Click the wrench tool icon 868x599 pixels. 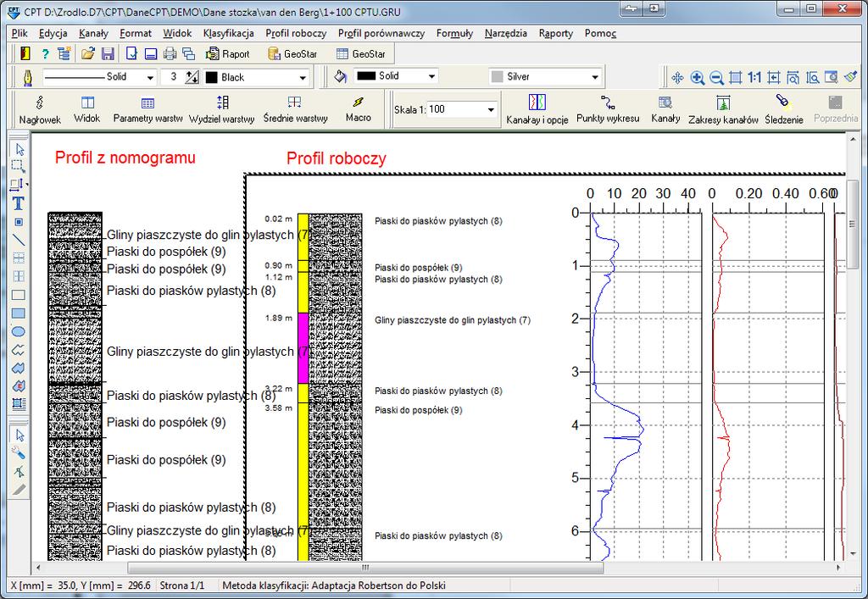click(19, 453)
